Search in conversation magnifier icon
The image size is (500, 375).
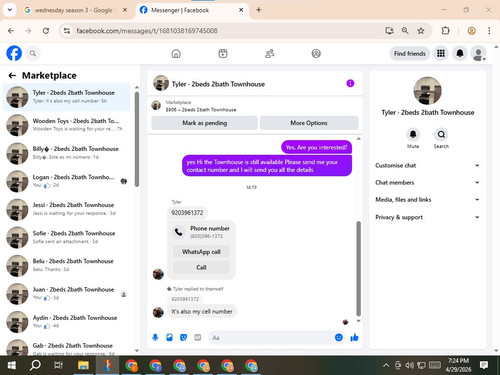tap(441, 134)
